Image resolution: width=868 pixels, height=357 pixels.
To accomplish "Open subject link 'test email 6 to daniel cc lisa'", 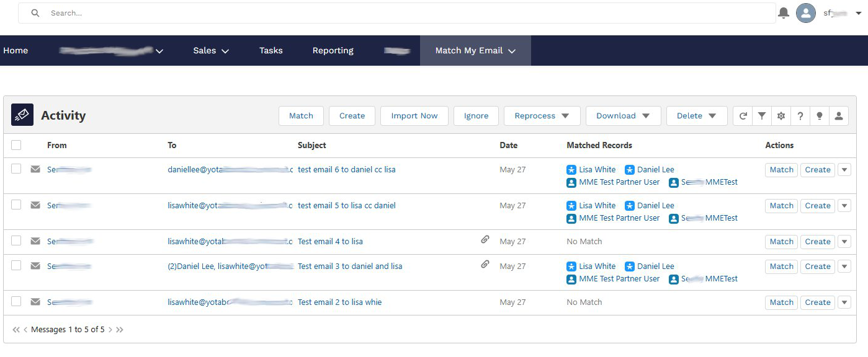I will point(347,170).
